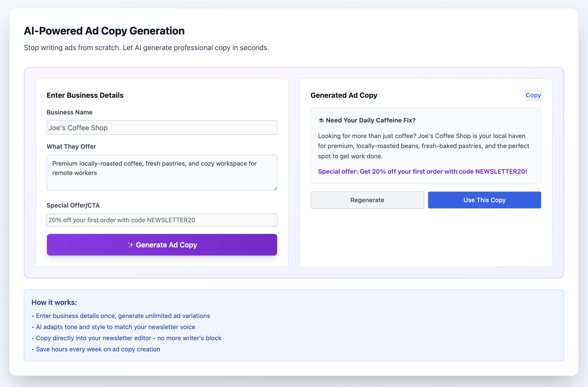This screenshot has height=387, width=588.
Task: Click the sparkle icon on Generate Ad Copy
Action: (x=130, y=245)
